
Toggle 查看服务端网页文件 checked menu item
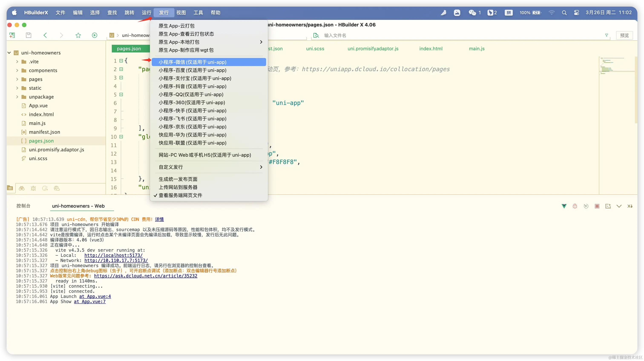180,195
